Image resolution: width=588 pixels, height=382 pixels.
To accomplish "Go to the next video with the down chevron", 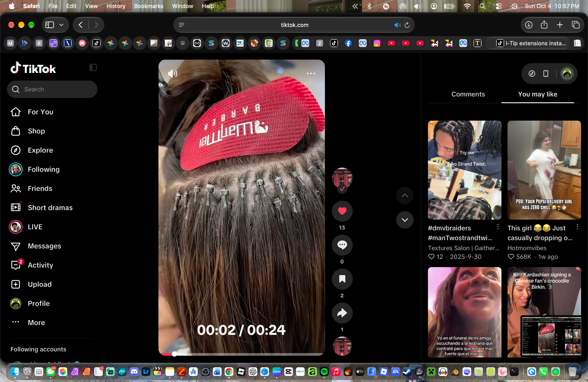I will point(405,220).
